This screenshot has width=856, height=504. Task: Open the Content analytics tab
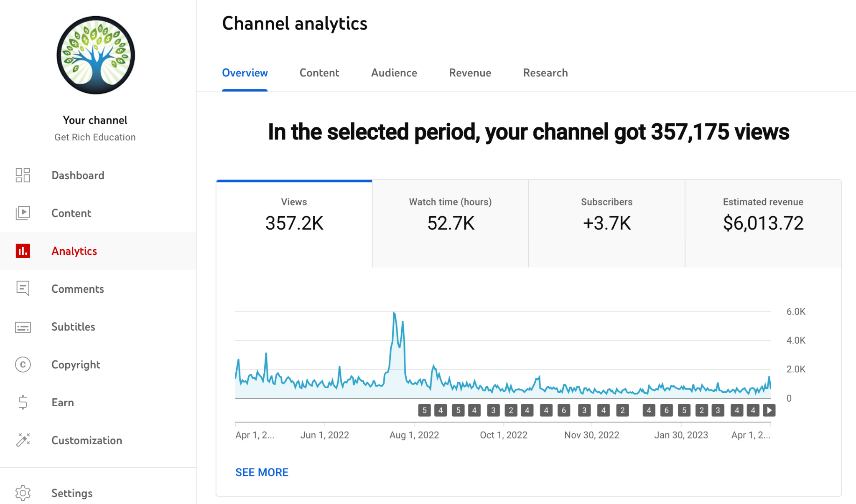point(319,73)
